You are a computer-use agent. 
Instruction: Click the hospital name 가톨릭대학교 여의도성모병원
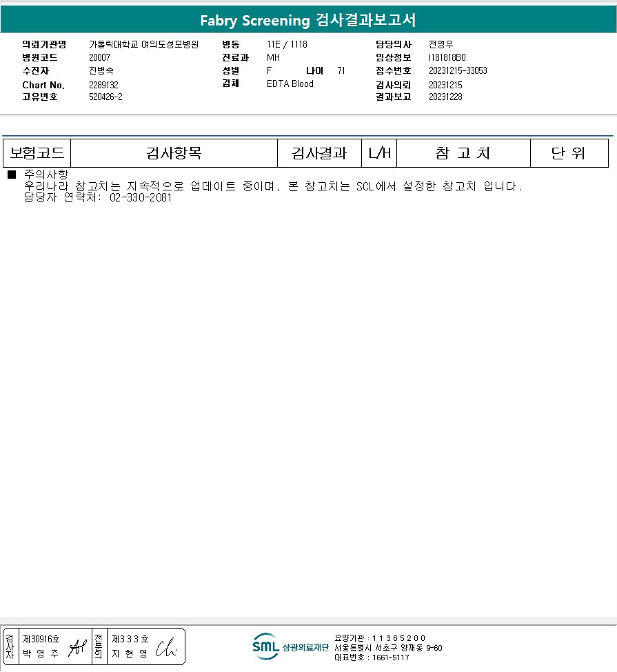point(144,44)
